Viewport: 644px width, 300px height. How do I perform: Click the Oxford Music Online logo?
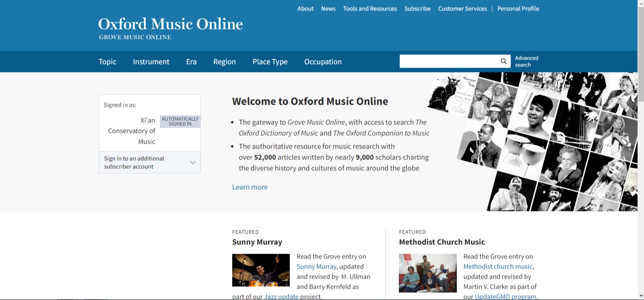170,28
